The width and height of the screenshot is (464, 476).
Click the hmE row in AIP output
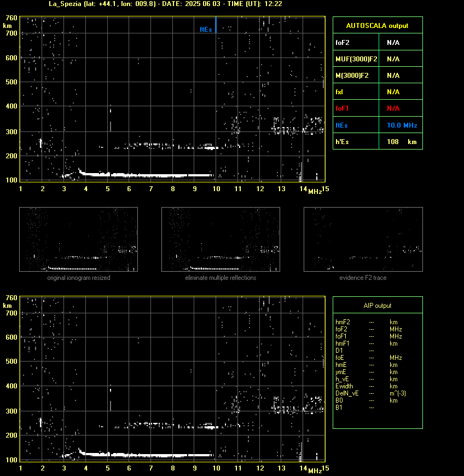[x=367, y=365]
